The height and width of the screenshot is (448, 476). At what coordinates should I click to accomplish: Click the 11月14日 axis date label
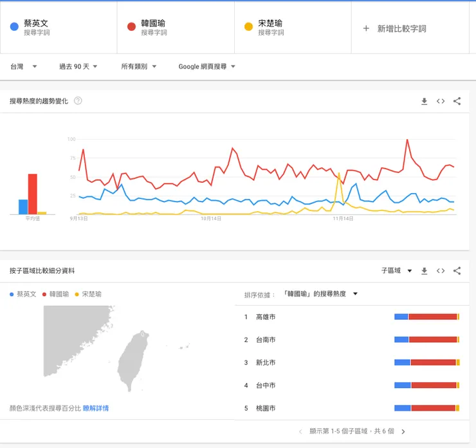[x=343, y=219]
